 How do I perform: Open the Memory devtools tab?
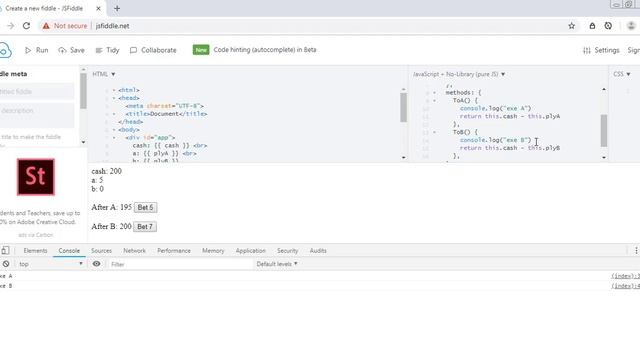[x=213, y=251]
